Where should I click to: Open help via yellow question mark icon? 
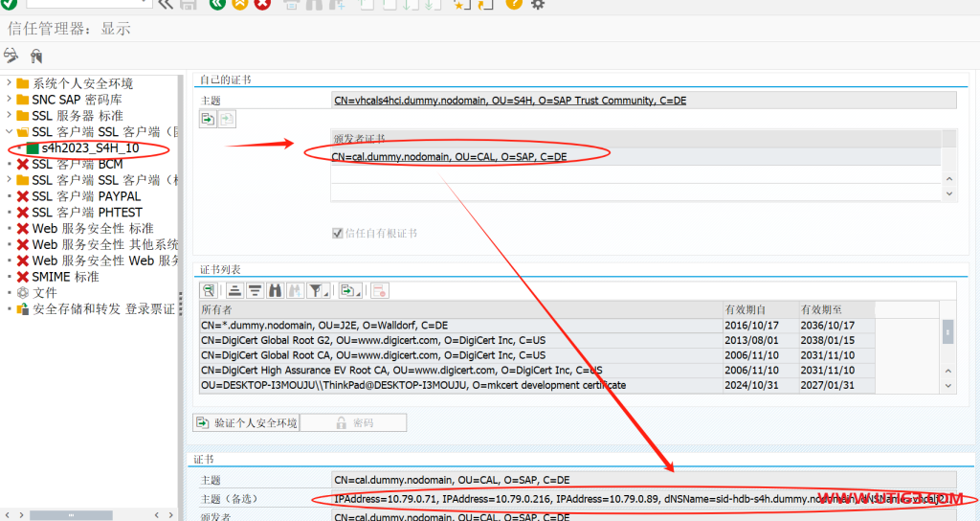pyautogui.click(x=514, y=5)
